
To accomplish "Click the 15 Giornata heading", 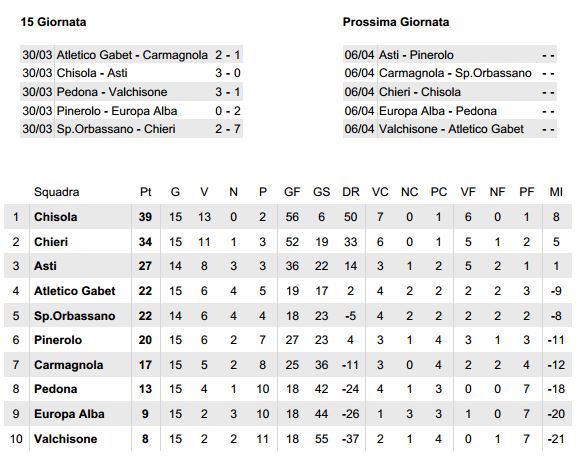I will [x=53, y=22].
